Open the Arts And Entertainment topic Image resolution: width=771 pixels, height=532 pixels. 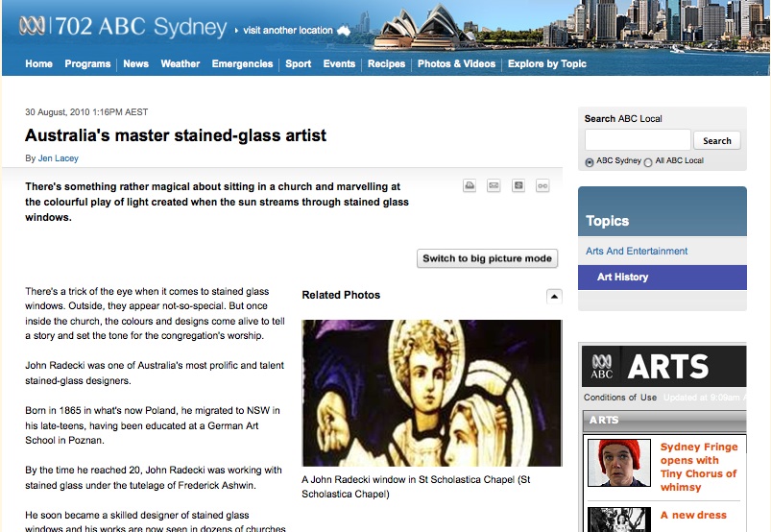(x=637, y=252)
